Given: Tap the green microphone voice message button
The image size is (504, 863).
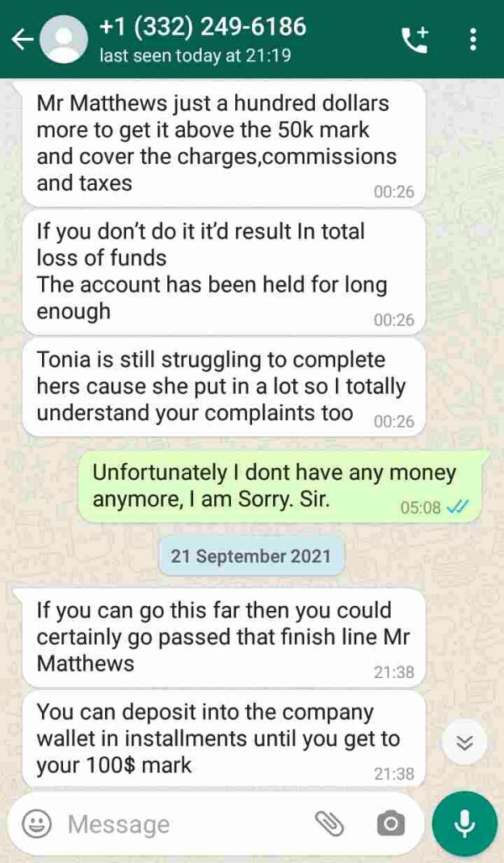Looking at the screenshot, I should coord(465,824).
